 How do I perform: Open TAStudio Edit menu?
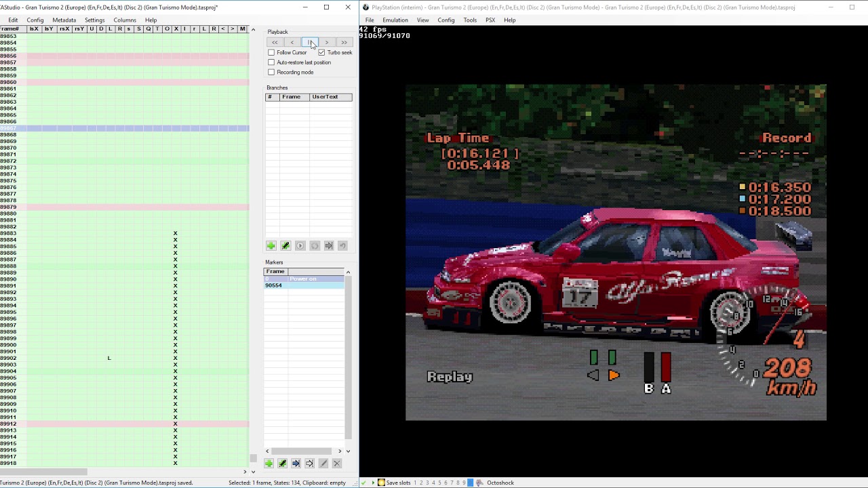pos(13,20)
